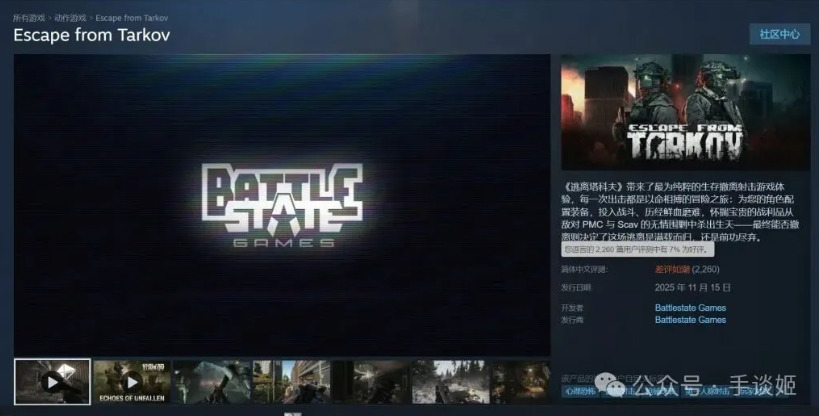
Task: Go to the 动作游戏 breadcrumb category
Action: [70, 18]
